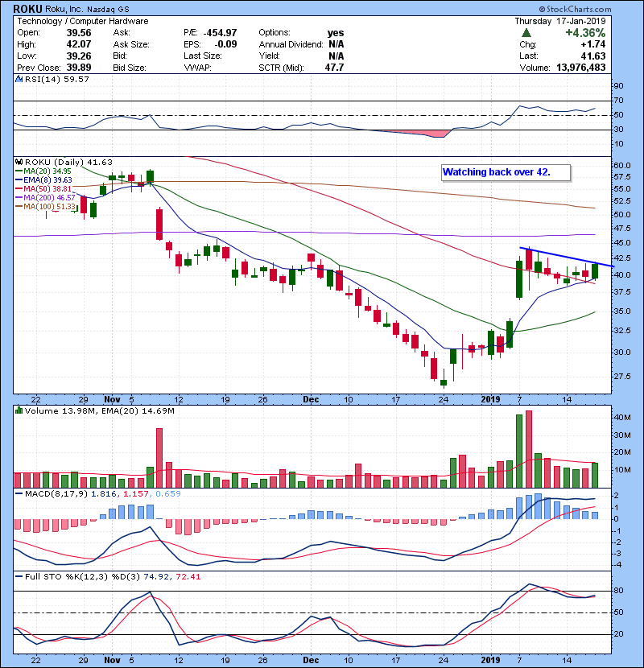The height and width of the screenshot is (668, 644).
Task: Click the Prev Close value 39.89
Action: tap(79, 68)
